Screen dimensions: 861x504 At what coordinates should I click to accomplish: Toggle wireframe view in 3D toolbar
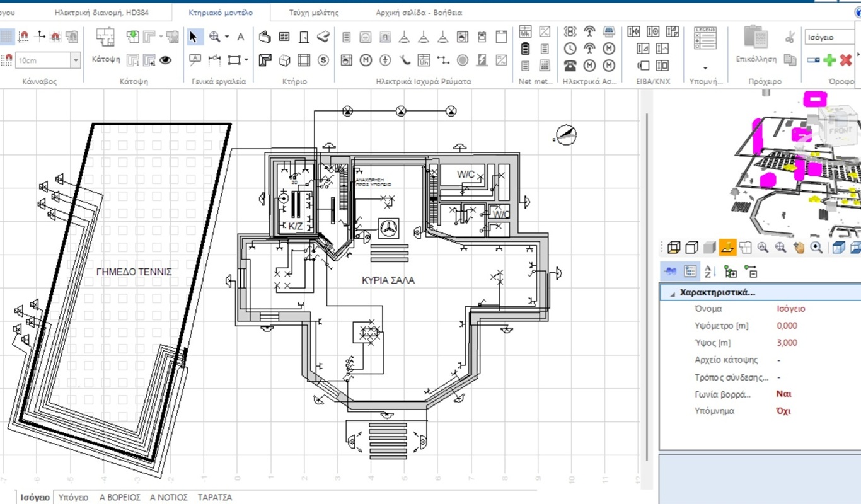[x=674, y=248]
